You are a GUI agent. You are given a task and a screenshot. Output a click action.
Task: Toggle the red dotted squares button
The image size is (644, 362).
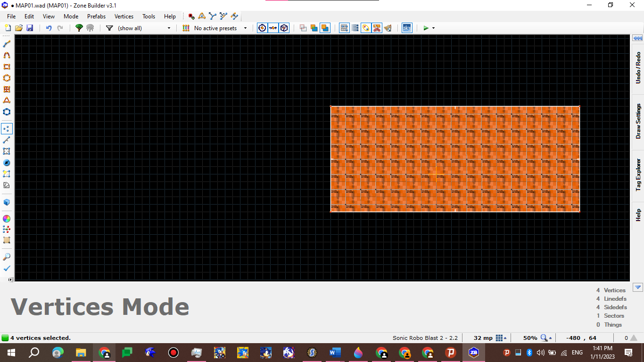(x=303, y=28)
